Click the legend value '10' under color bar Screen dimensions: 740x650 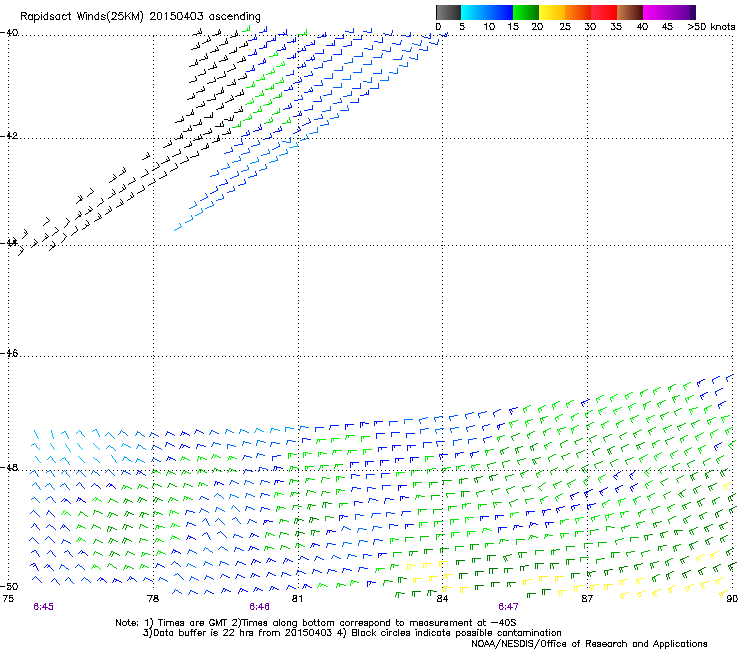click(x=489, y=27)
